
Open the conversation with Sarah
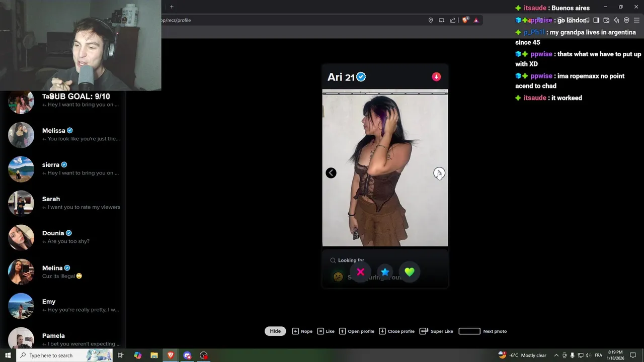point(63,203)
